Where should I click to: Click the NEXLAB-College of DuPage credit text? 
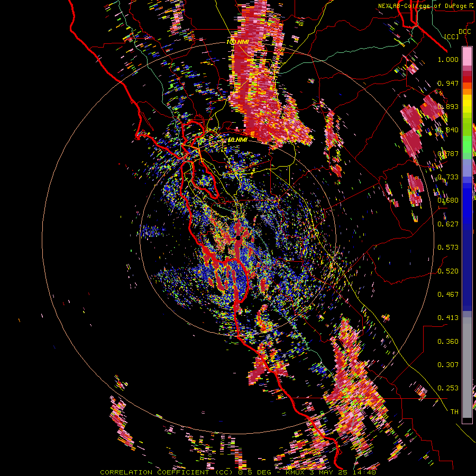(425, 6)
